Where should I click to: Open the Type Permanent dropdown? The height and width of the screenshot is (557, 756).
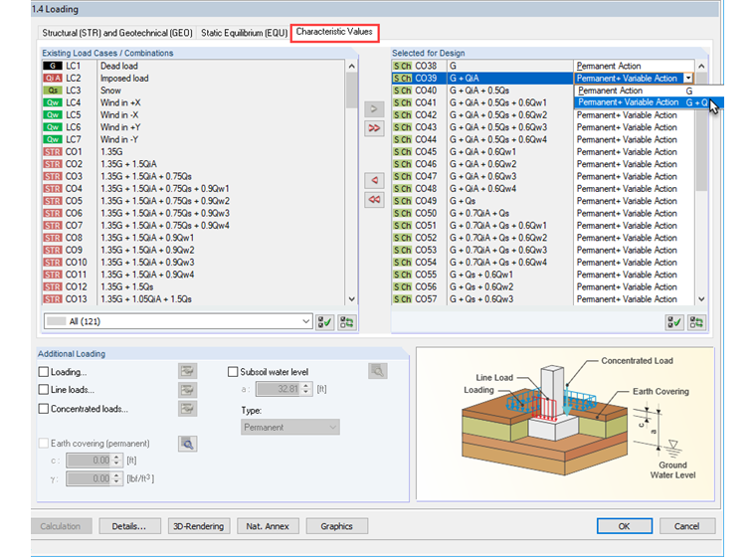tap(290, 428)
